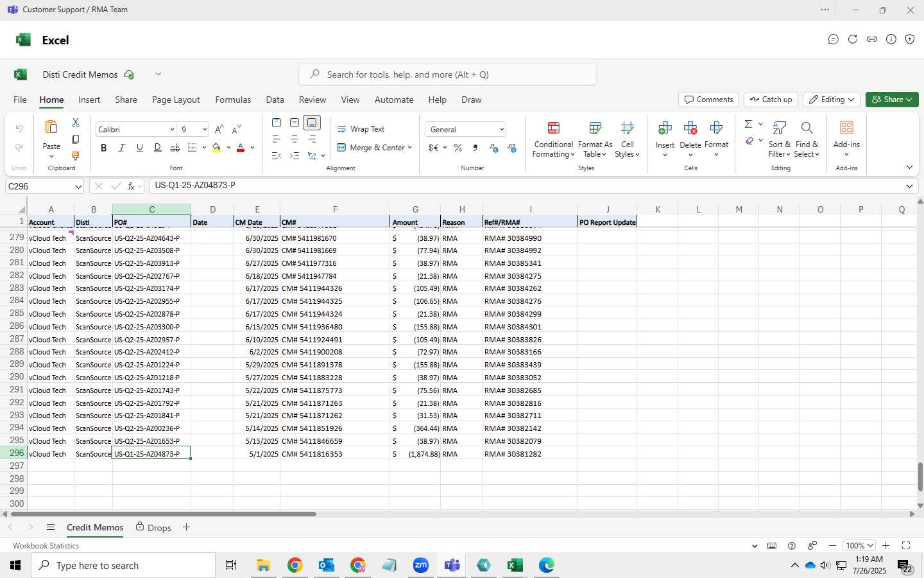The height and width of the screenshot is (578, 924).
Task: Click the Format Painter brush icon
Action: pos(75,155)
